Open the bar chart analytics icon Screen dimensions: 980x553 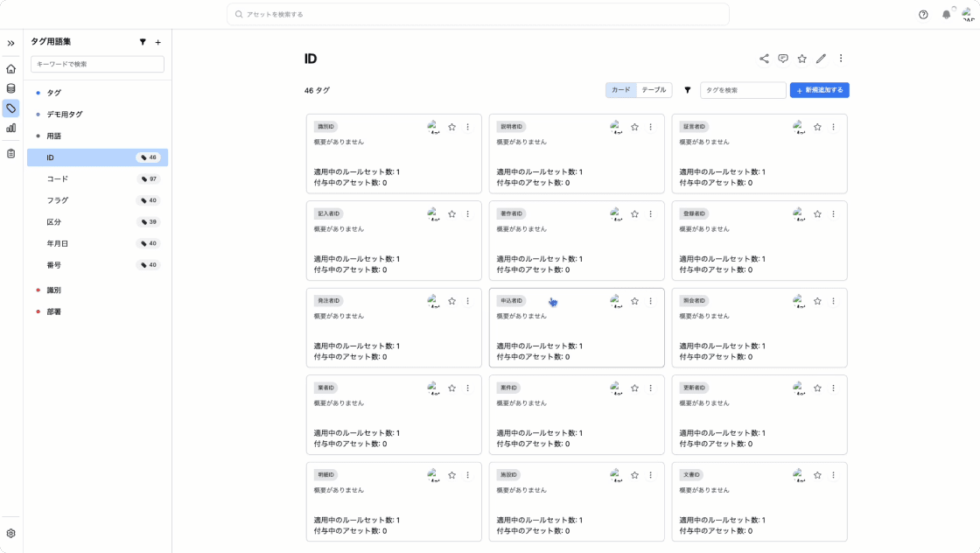(x=10, y=128)
